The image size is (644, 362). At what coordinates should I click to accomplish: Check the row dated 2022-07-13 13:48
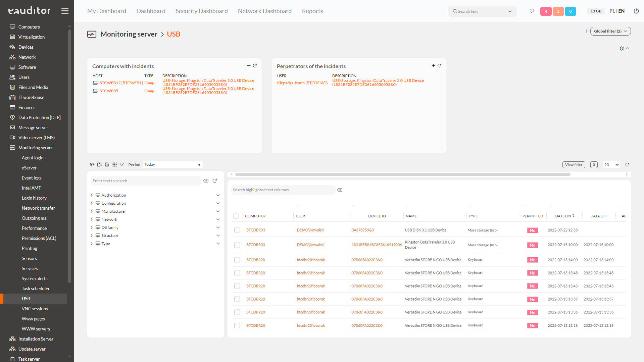(237, 273)
